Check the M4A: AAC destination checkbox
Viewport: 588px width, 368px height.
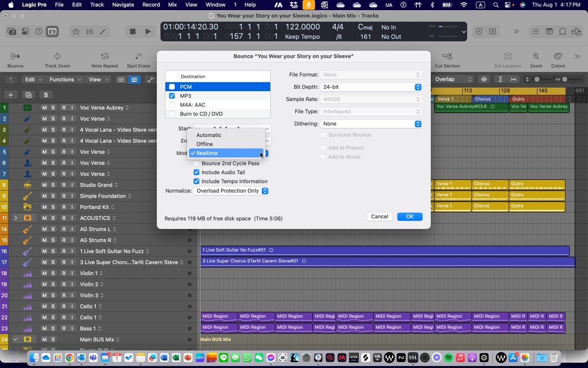point(172,105)
